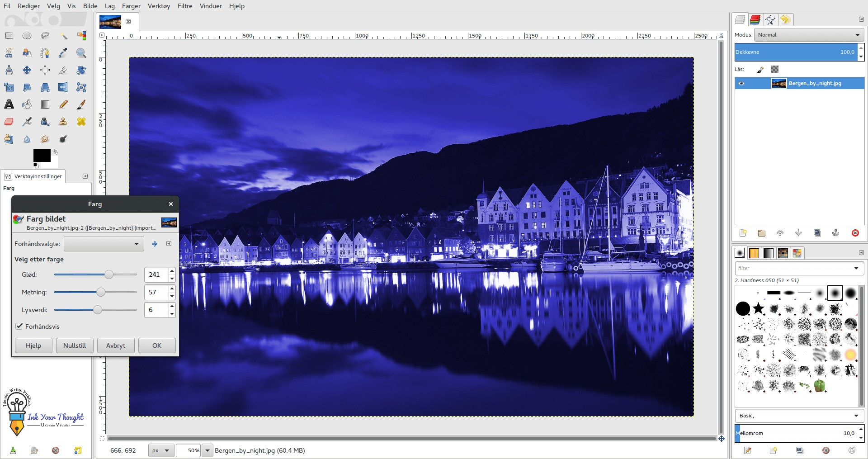Select the Heal tool
Viewport: 868px width, 459px height.
81,122
